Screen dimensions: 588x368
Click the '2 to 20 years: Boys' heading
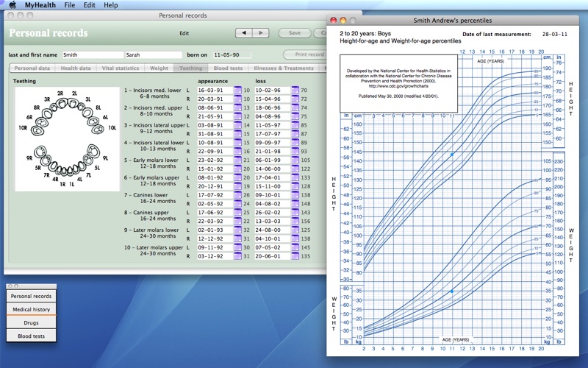pos(365,33)
